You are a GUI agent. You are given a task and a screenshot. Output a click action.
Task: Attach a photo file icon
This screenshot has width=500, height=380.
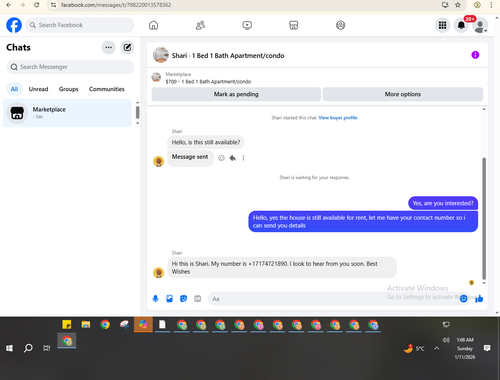click(169, 299)
